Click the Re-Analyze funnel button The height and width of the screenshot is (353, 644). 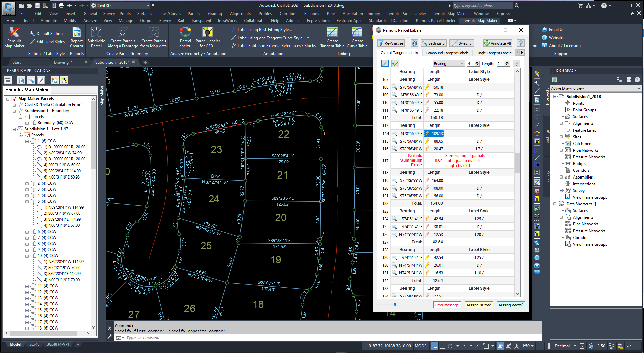(391, 43)
